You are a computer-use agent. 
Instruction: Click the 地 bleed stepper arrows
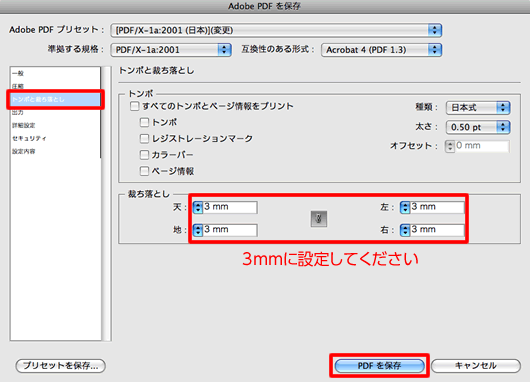coord(198,230)
